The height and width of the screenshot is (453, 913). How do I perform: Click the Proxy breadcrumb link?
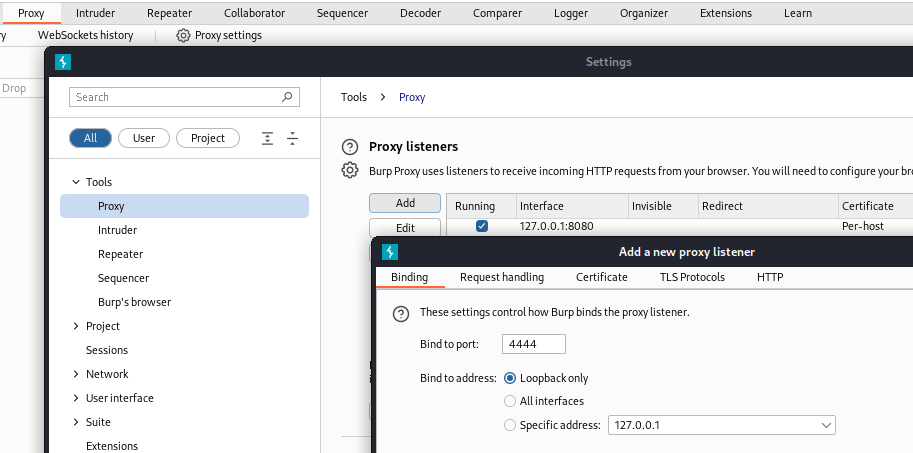pyautogui.click(x=412, y=97)
